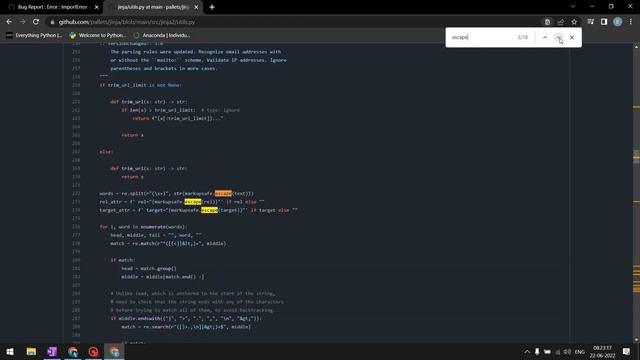Viewport: 640px width, 360px height.
Task: Open the taskbar clock and date
Action: point(602,352)
